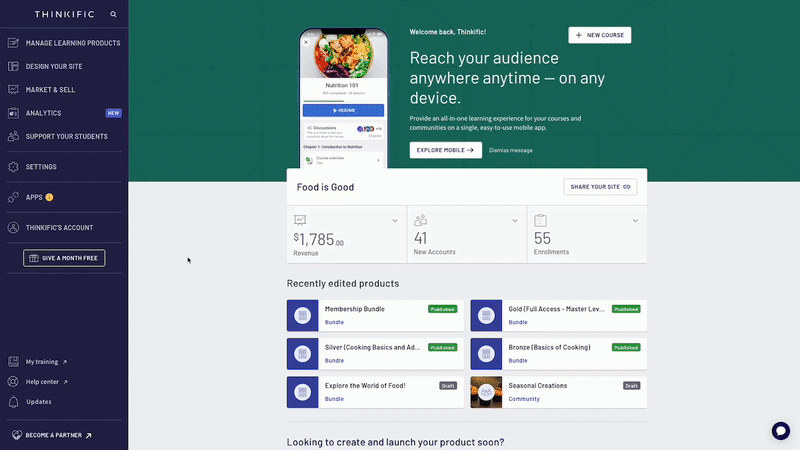This screenshot has height=450, width=800.
Task: Click the orange Apps notification badge
Action: click(x=49, y=197)
